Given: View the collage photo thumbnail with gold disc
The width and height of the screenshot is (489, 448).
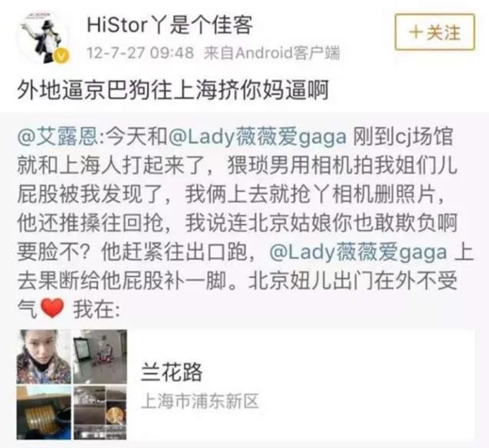Looking at the screenshot, I should click(x=100, y=413).
